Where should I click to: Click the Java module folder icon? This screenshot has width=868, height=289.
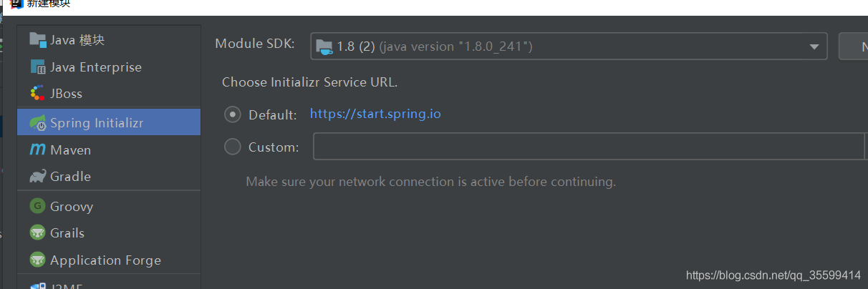point(37,39)
